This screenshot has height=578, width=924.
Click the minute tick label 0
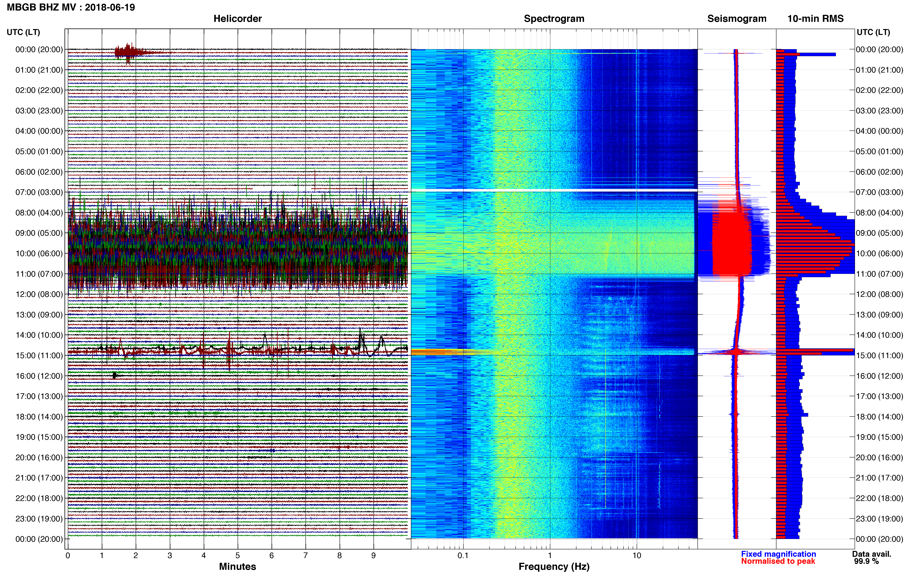click(68, 555)
